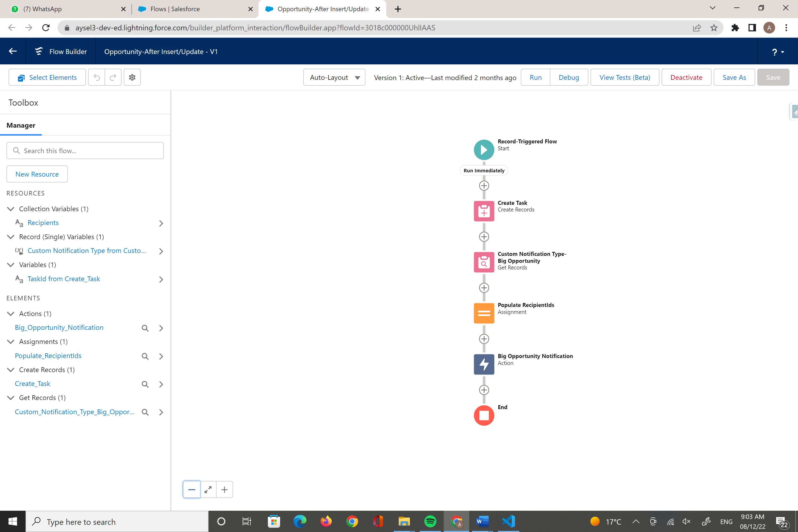This screenshot has width=798, height=532.
Task: Click Save As button
Action: tap(734, 77)
